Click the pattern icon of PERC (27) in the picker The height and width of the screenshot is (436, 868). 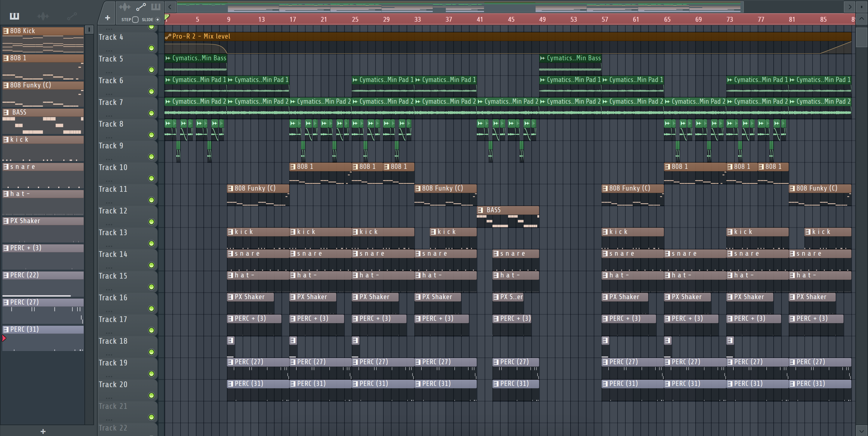click(6, 302)
